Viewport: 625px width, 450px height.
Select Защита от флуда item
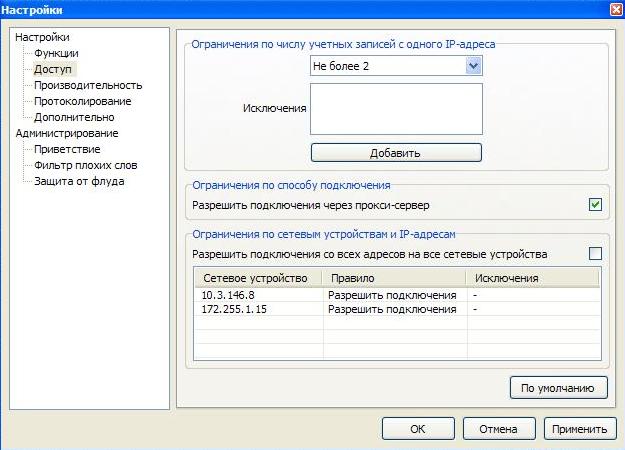coord(79,181)
